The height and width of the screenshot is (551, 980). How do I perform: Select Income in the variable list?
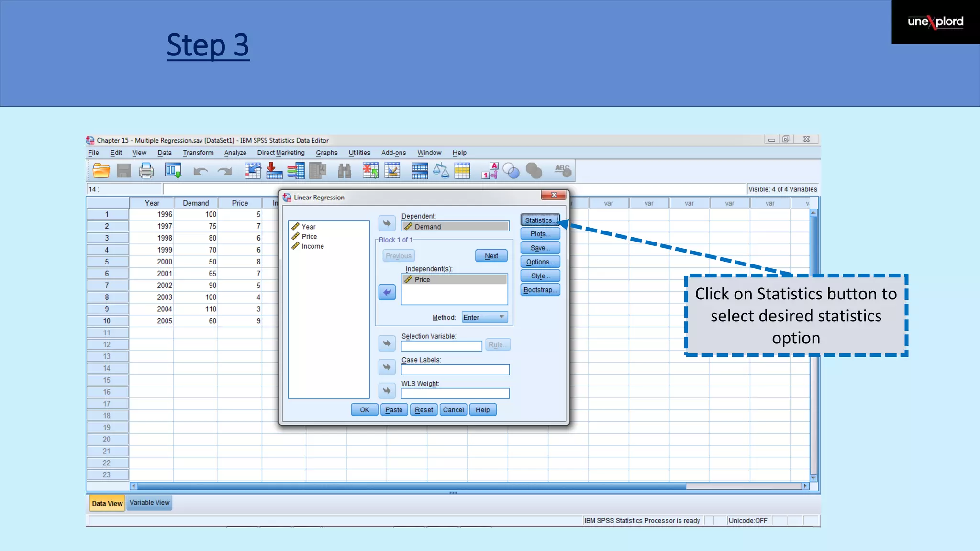click(x=312, y=246)
